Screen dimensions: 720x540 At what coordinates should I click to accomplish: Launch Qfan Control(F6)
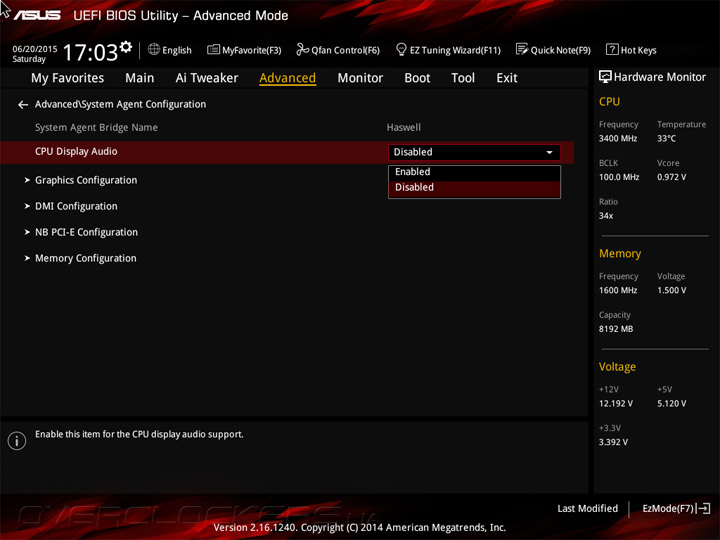[345, 50]
